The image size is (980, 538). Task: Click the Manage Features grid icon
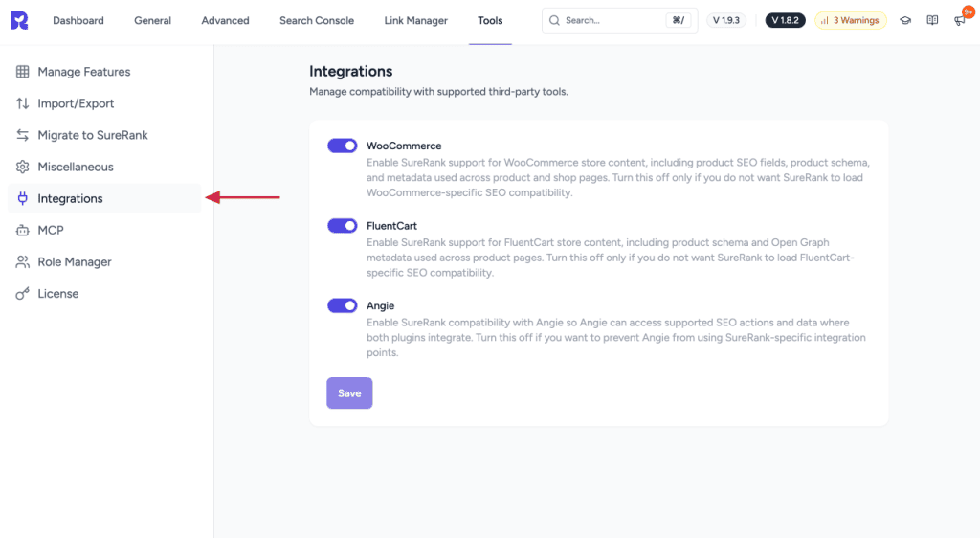23,72
